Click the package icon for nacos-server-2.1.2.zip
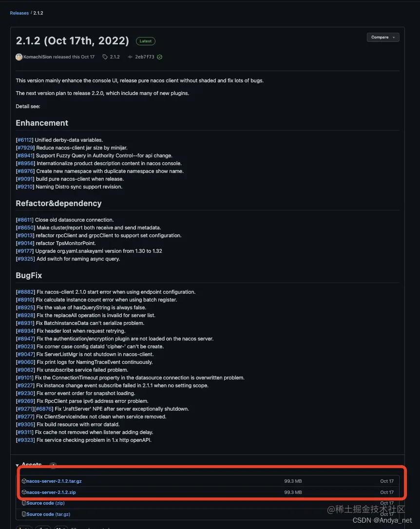 pyautogui.click(x=24, y=492)
